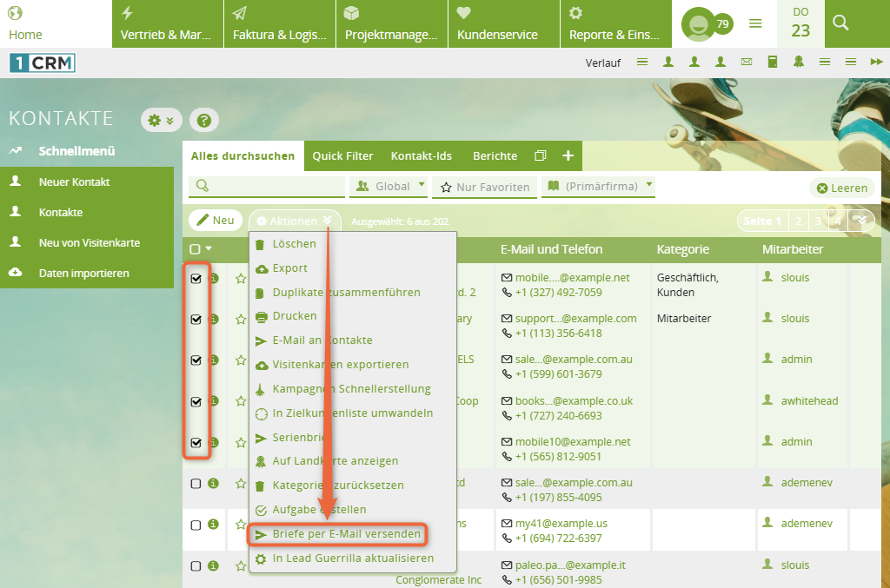
Task: Open the Primärfirma dropdown
Action: point(598,186)
